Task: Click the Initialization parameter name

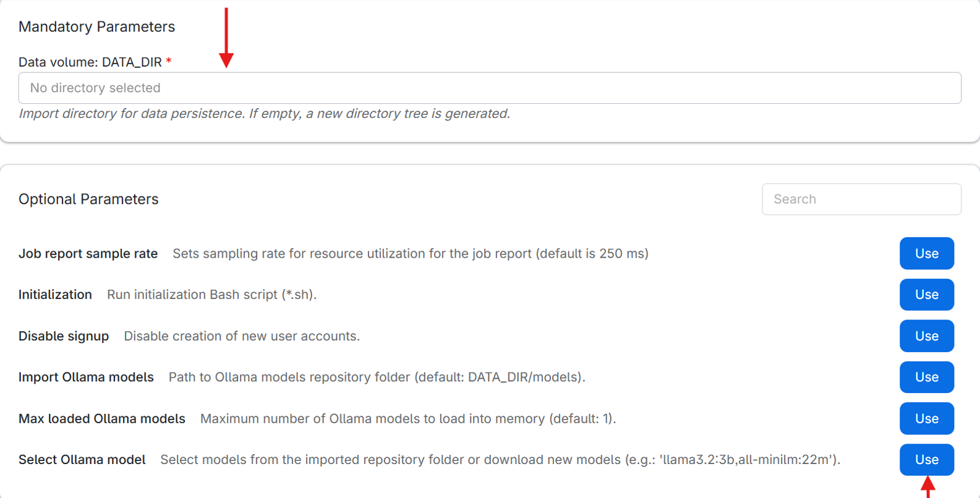Action: coord(55,295)
